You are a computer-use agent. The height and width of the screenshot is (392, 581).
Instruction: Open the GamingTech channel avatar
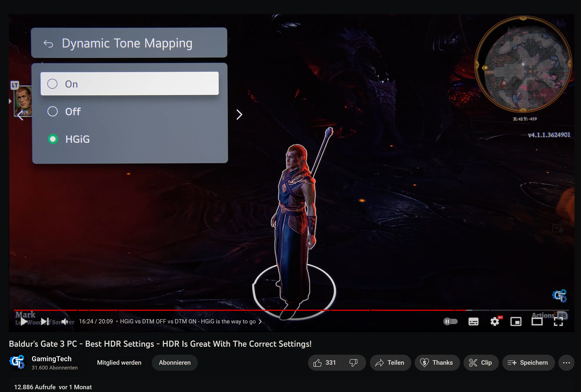click(x=17, y=362)
